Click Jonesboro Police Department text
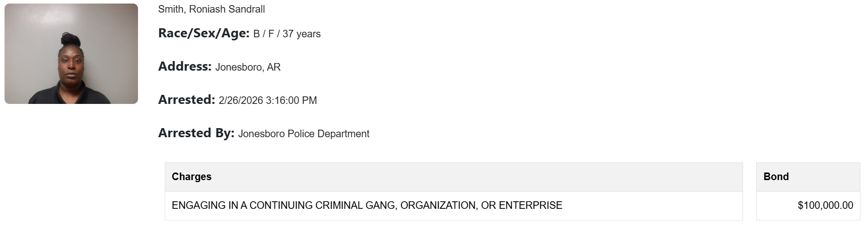 coord(303,134)
